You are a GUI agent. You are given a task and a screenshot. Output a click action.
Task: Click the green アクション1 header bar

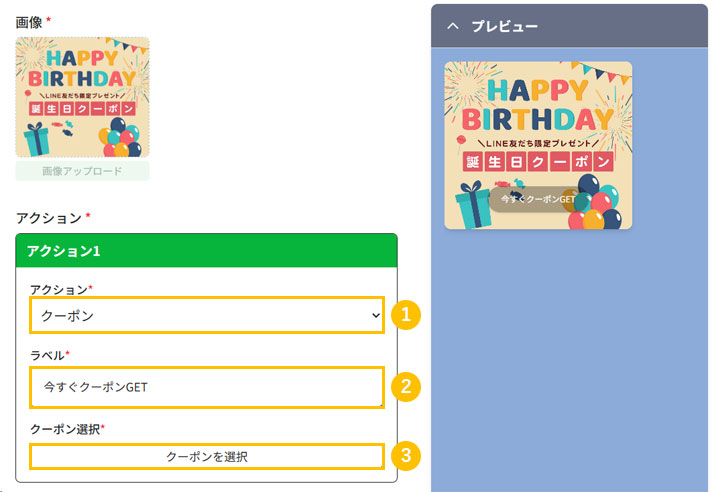pos(207,250)
